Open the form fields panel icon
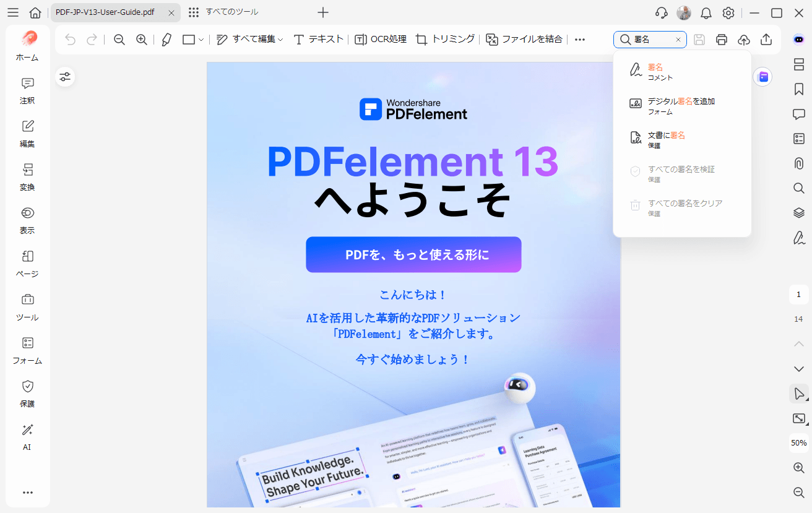Screen dimensions: 812x513 pyautogui.click(x=799, y=139)
